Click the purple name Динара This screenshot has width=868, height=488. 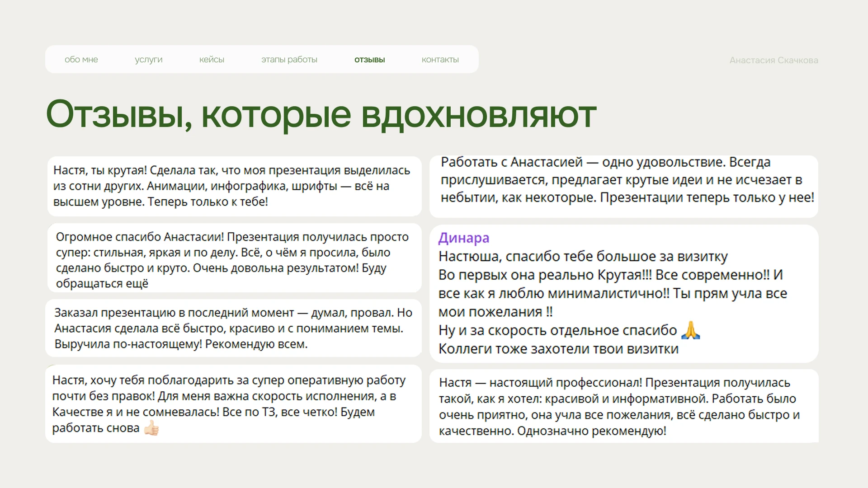tap(463, 238)
